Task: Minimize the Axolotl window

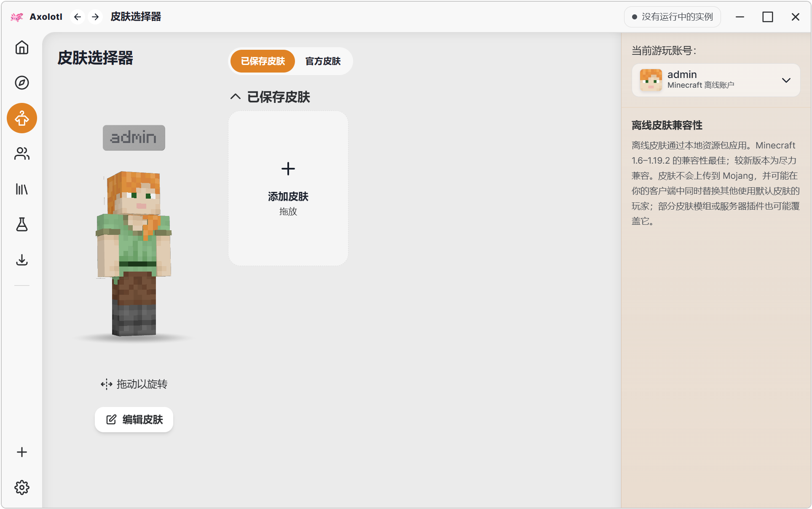Action: coord(740,17)
